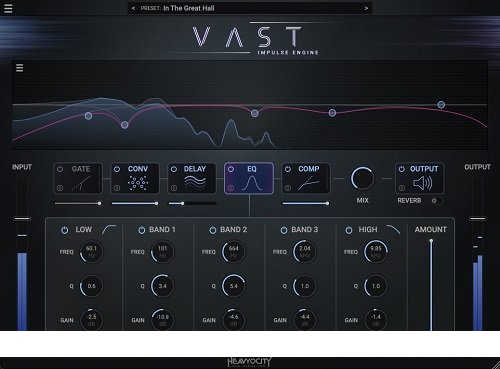Viewport: 500px width, 369px height.
Task: Click the EQ AMOUNT vertical slider
Action: tap(431, 285)
